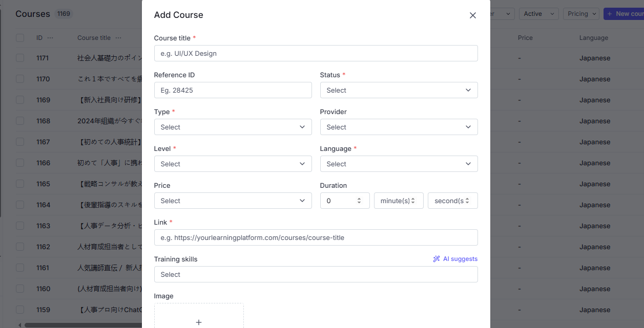Open the Active filter dropdown
The height and width of the screenshot is (328, 644).
[x=538, y=14]
